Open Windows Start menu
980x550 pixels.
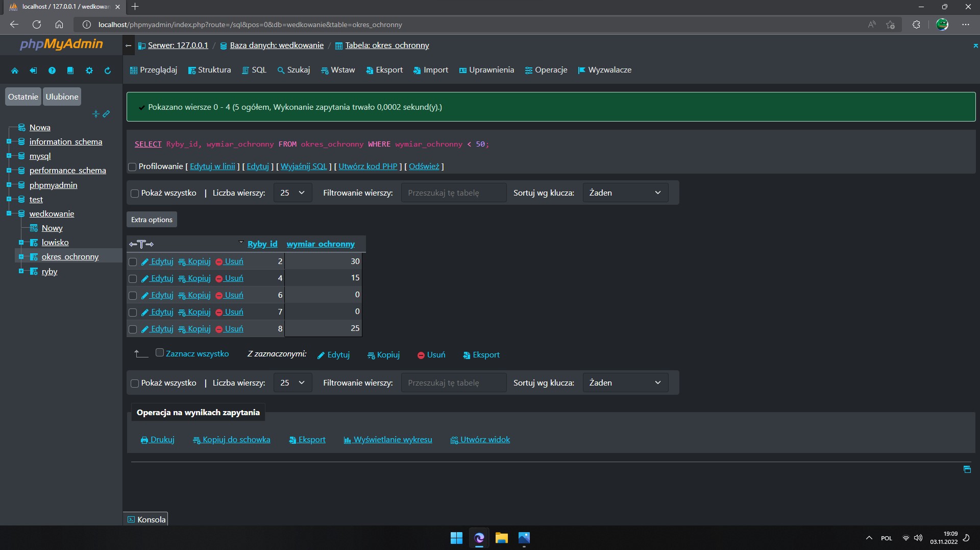[x=456, y=538]
